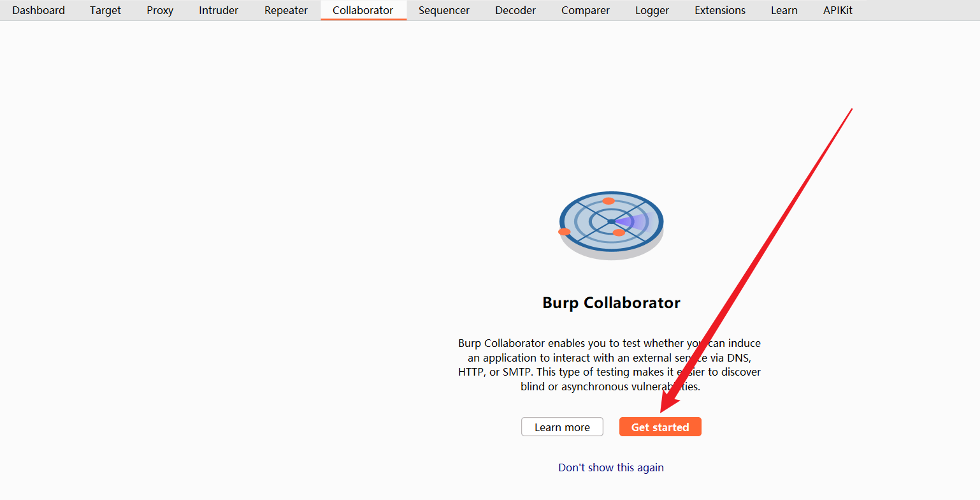Click the Burp Collaborator radar illustration
This screenshot has width=980, height=500.
pyautogui.click(x=611, y=226)
